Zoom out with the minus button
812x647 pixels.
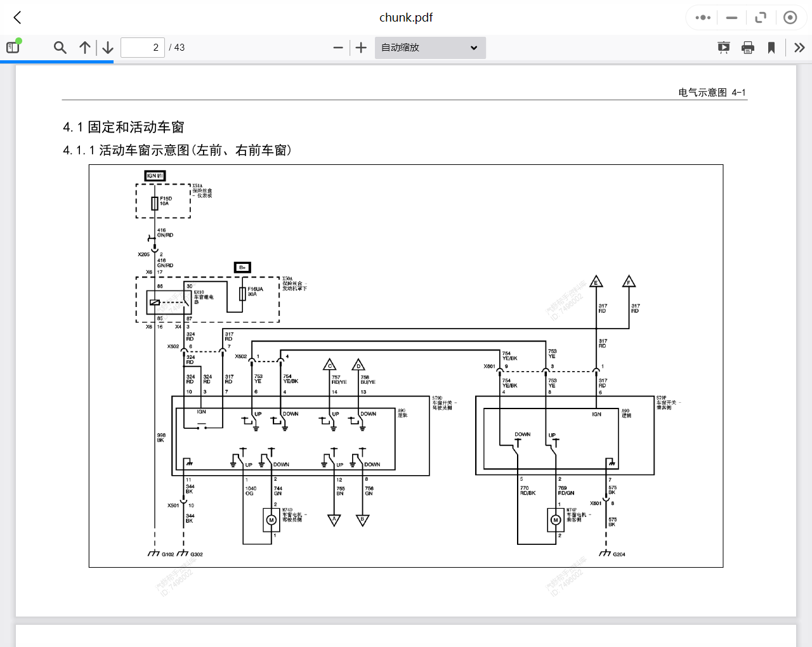338,48
